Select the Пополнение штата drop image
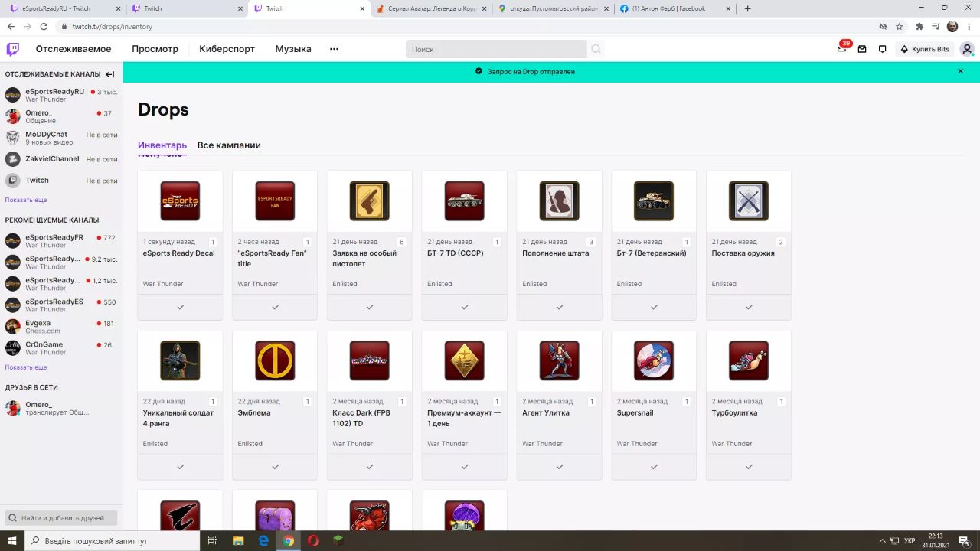This screenshot has height=551, width=980. coord(560,201)
